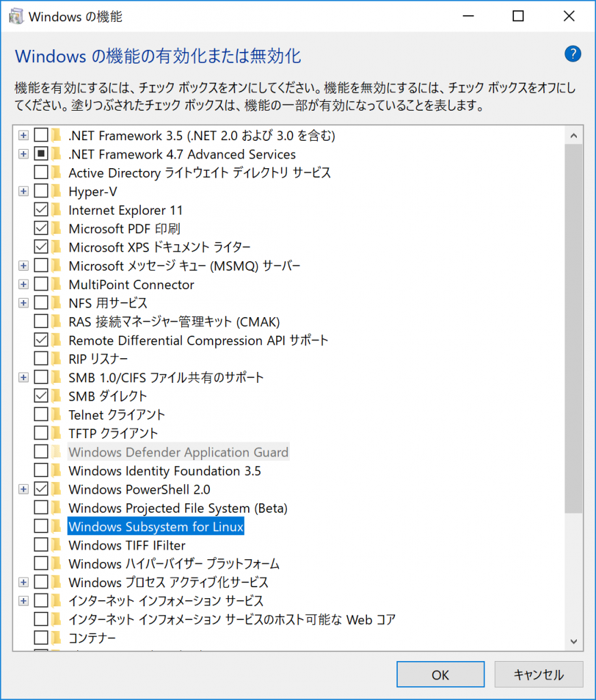Click the folder icon beside RIP リスナー

tap(56, 358)
